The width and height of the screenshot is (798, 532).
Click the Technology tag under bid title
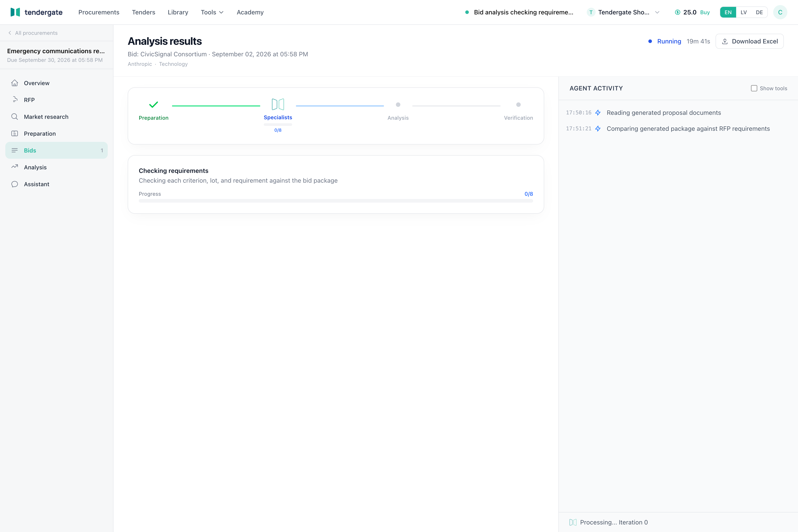(x=173, y=64)
